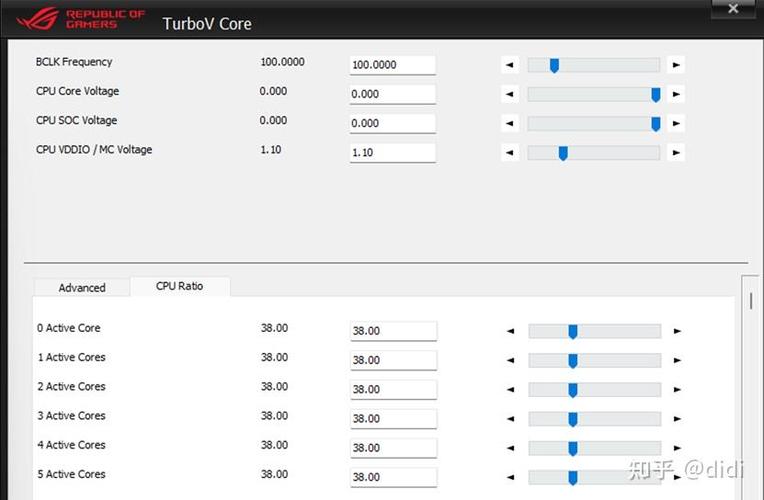Decrease BCLK Frequency with left arrow
The height and width of the screenshot is (500, 764).
pos(510,65)
